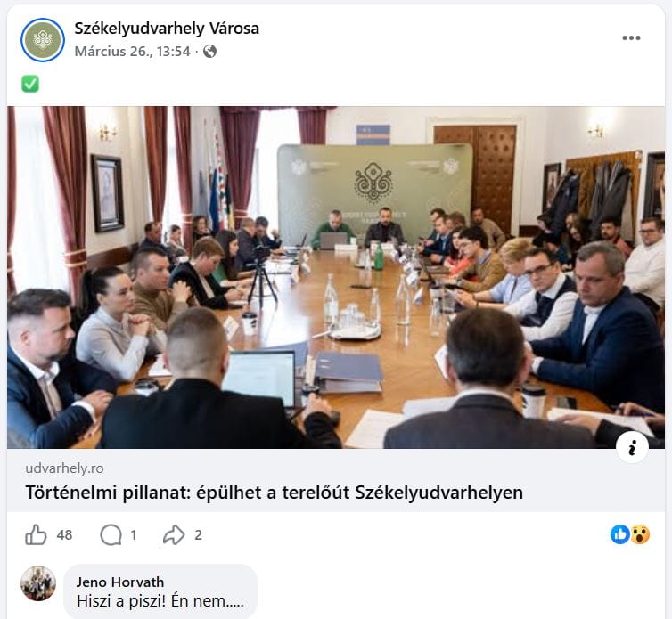Screen dimensions: 672x619
Task: Click the public globe privacy icon
Action: [x=209, y=52]
